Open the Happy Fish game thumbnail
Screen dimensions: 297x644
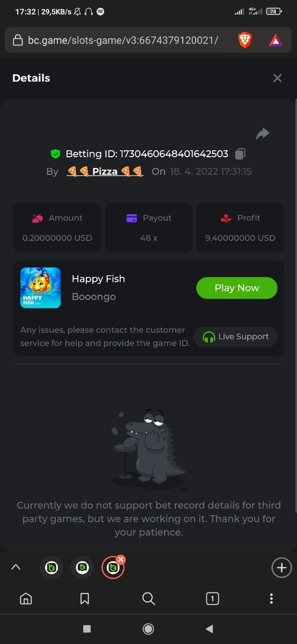pyautogui.click(x=40, y=288)
